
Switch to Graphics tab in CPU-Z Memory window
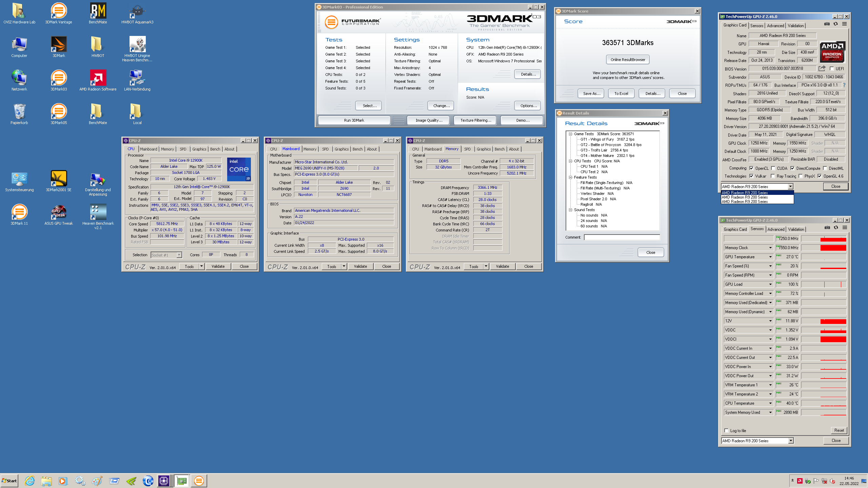484,149
